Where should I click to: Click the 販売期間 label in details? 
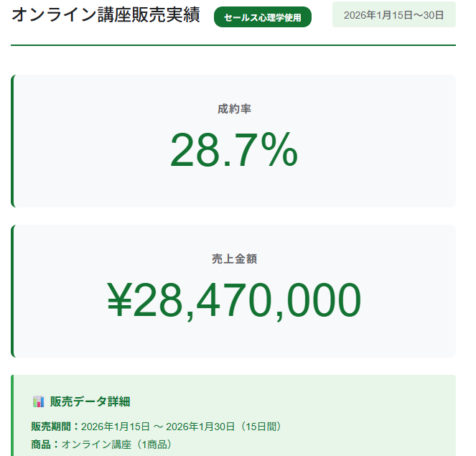pos(51,427)
